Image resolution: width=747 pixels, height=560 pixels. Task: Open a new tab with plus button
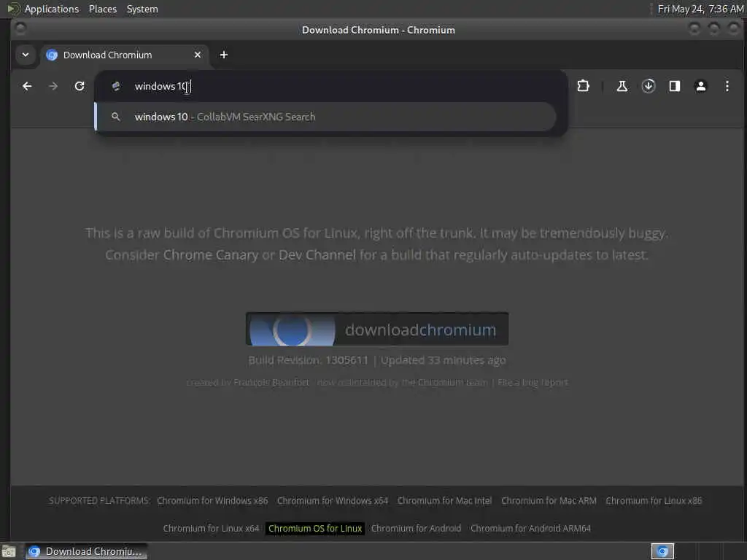223,55
